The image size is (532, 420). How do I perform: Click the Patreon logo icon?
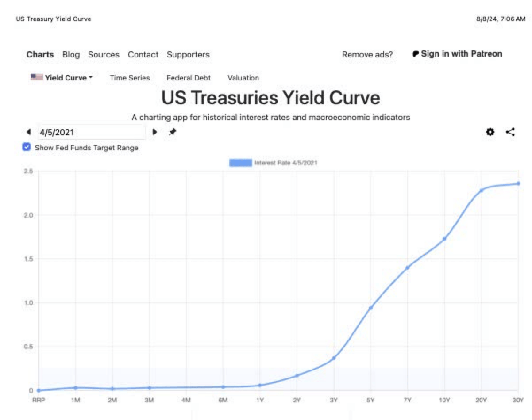[416, 54]
